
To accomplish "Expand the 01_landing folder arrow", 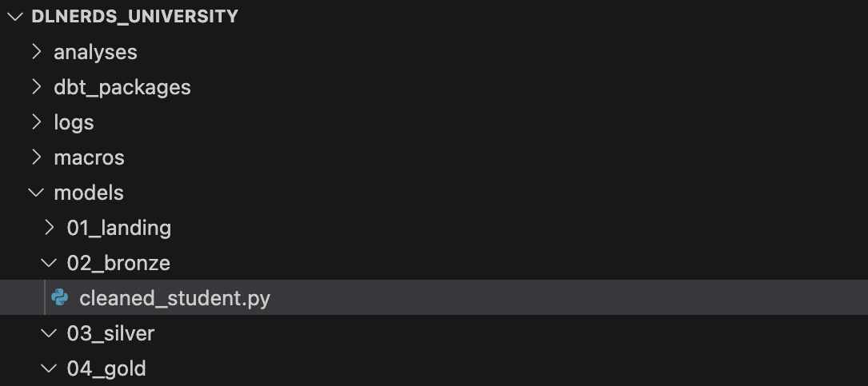I will (50, 227).
